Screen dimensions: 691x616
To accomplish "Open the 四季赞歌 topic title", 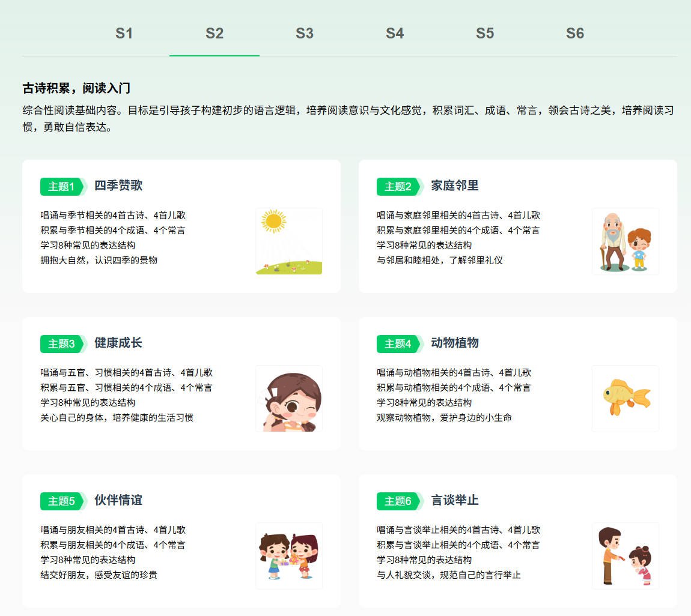I will 118,186.
